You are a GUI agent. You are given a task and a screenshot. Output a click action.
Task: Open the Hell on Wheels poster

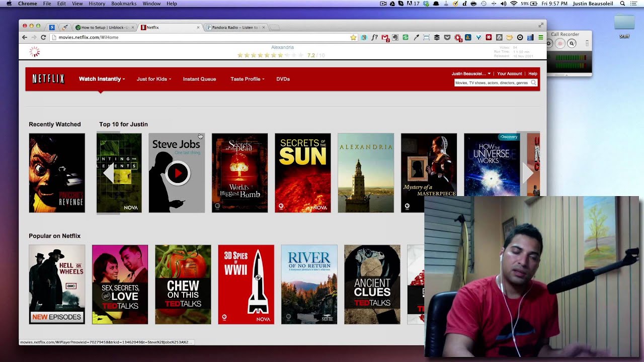click(x=57, y=285)
